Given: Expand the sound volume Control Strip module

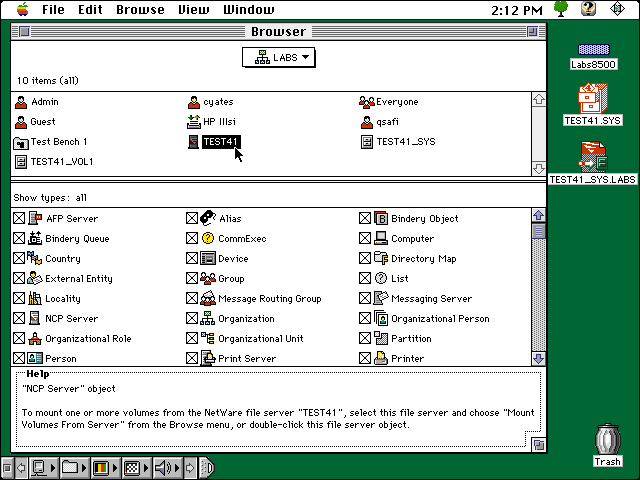Looking at the screenshot, I should (167, 468).
